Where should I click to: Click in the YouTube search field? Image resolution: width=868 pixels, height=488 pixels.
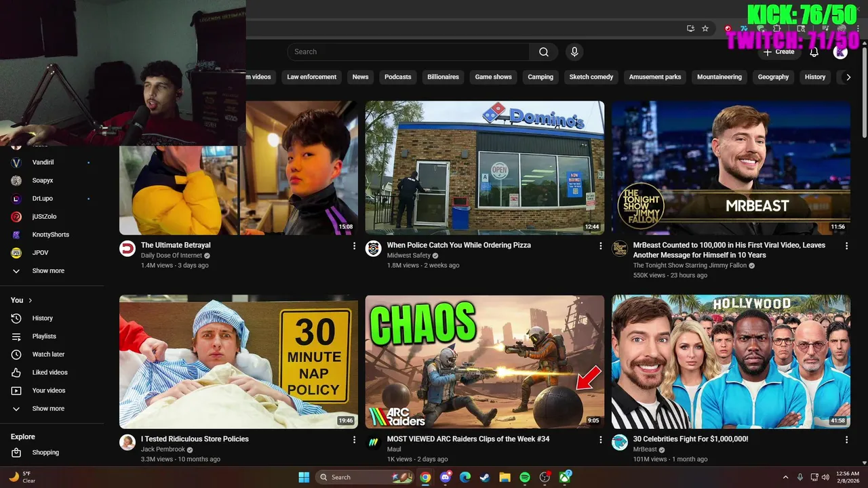click(408, 52)
